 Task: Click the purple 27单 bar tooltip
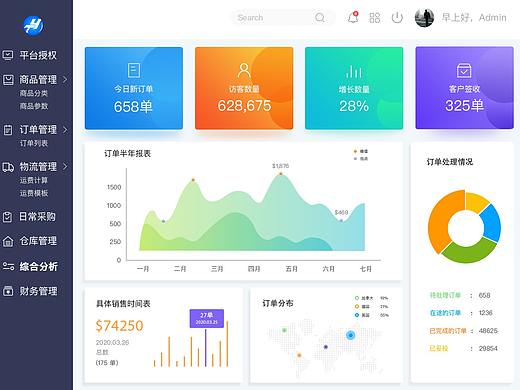tap(207, 318)
